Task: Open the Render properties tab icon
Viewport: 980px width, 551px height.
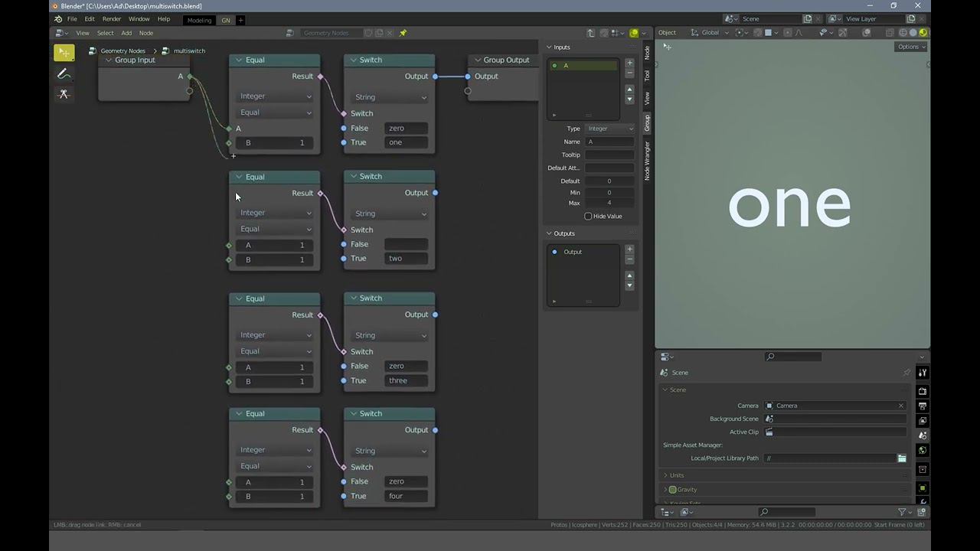Action: point(923,391)
